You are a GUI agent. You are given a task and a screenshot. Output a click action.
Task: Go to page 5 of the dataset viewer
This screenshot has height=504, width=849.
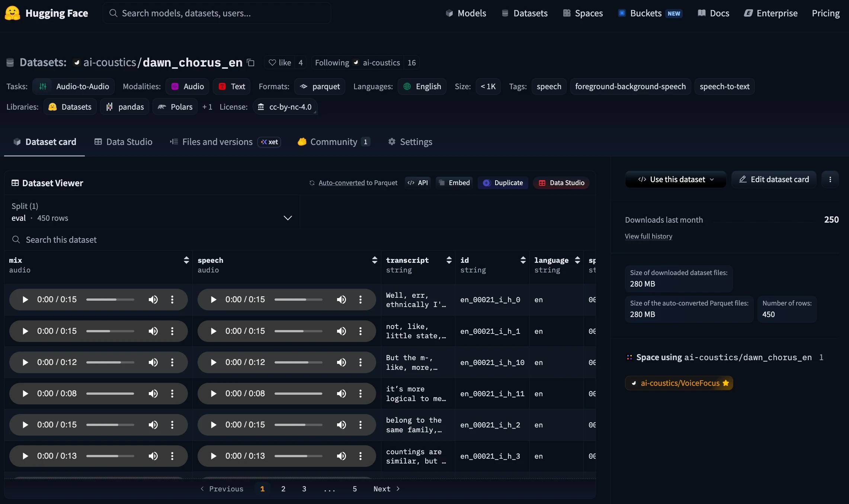click(x=354, y=489)
